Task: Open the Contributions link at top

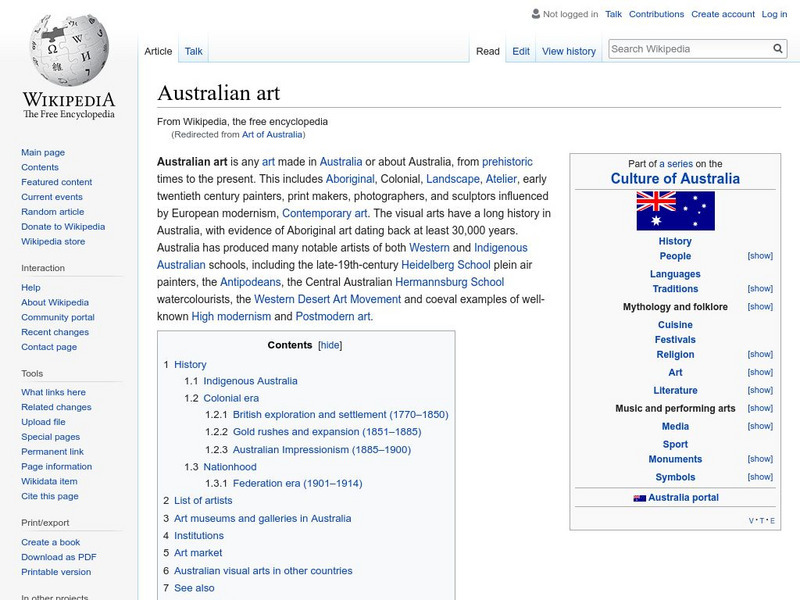Action: (x=656, y=14)
